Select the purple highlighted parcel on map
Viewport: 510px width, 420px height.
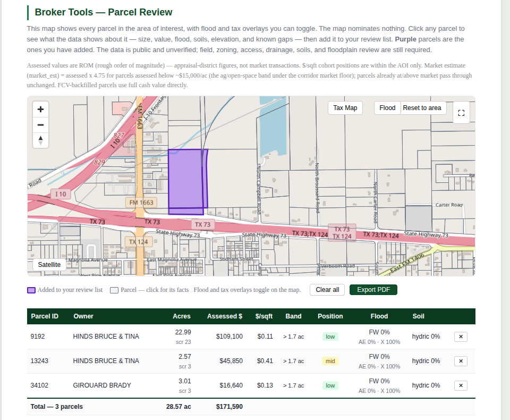pos(185,179)
